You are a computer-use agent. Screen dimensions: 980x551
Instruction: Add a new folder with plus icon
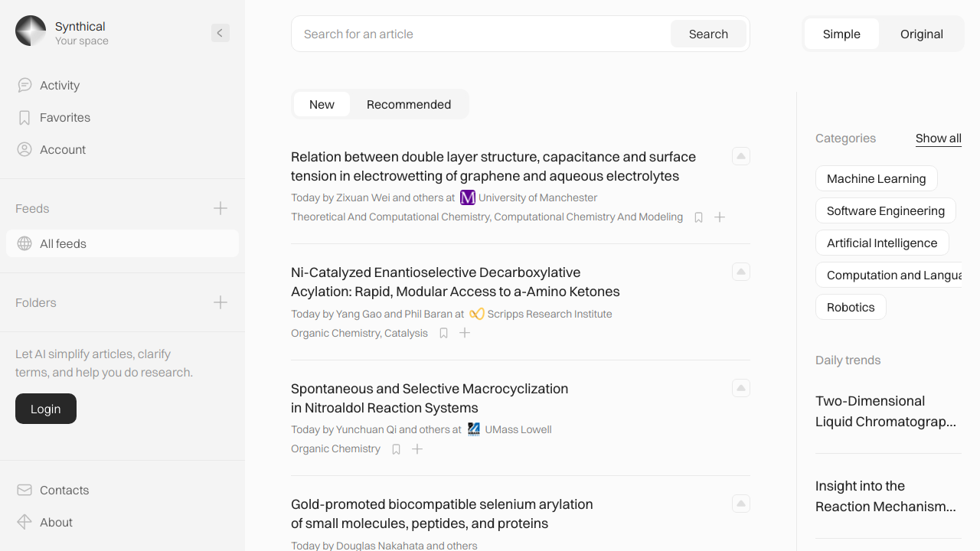pos(220,302)
